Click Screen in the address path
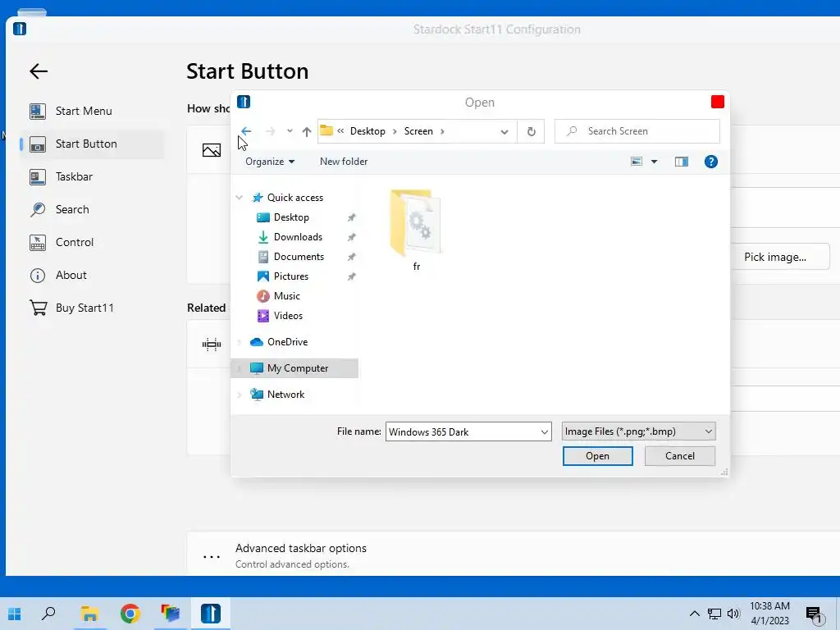 coord(418,131)
